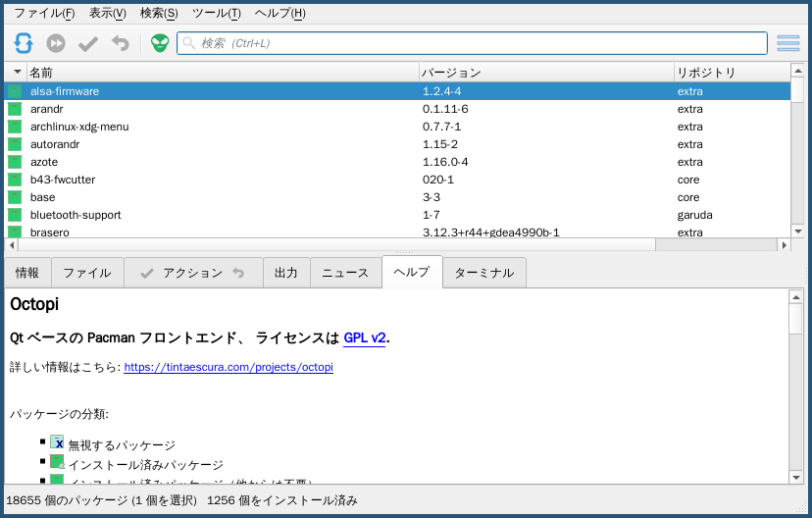Click the インストール済みパッケージ legend icon
Viewport: 812px width, 518px height.
57,461
